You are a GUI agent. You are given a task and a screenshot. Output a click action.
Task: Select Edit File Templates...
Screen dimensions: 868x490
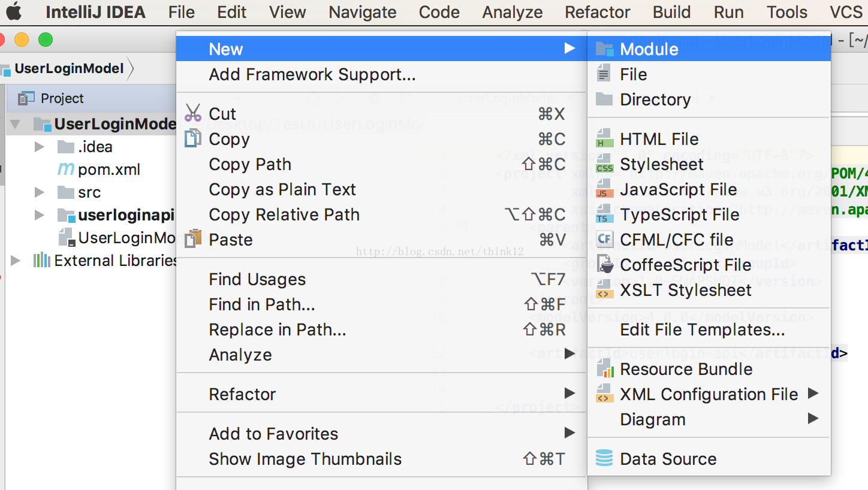709,329
